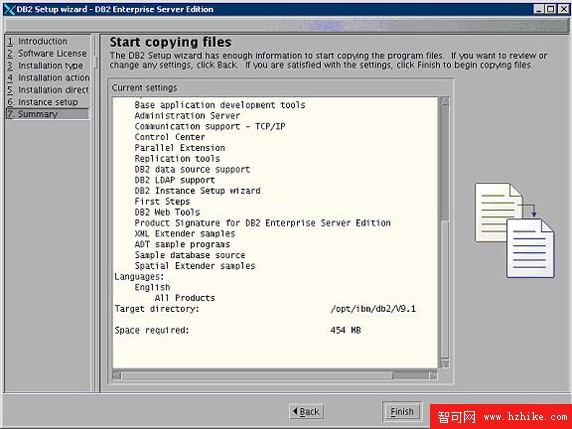This screenshot has height=429, width=572.
Task: Click the vertical scrollbar down arrow
Action: pos(444,363)
